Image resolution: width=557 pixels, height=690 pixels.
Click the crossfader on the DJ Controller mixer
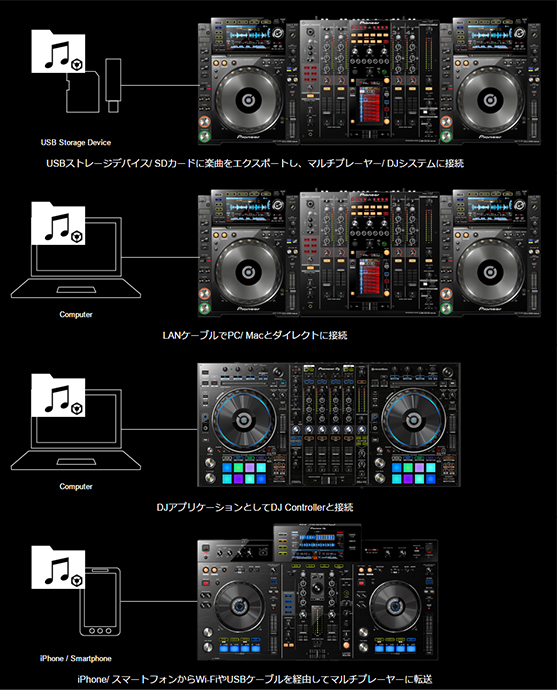pyautogui.click(x=328, y=480)
